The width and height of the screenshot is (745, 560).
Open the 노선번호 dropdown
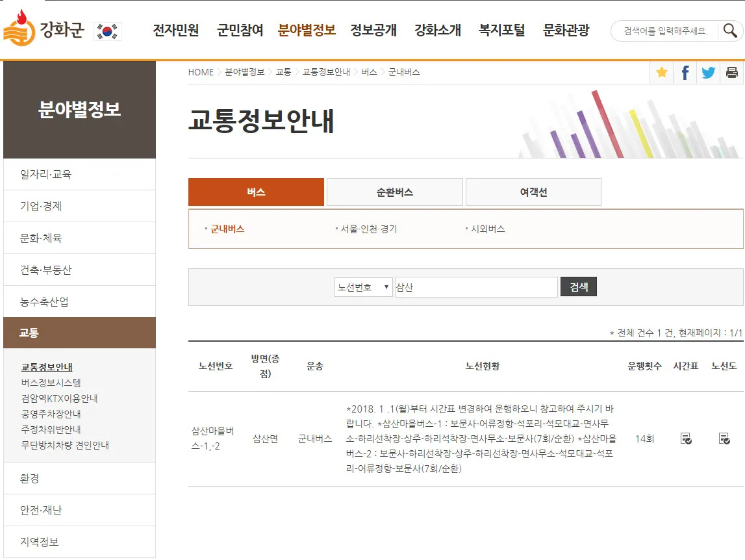click(363, 286)
